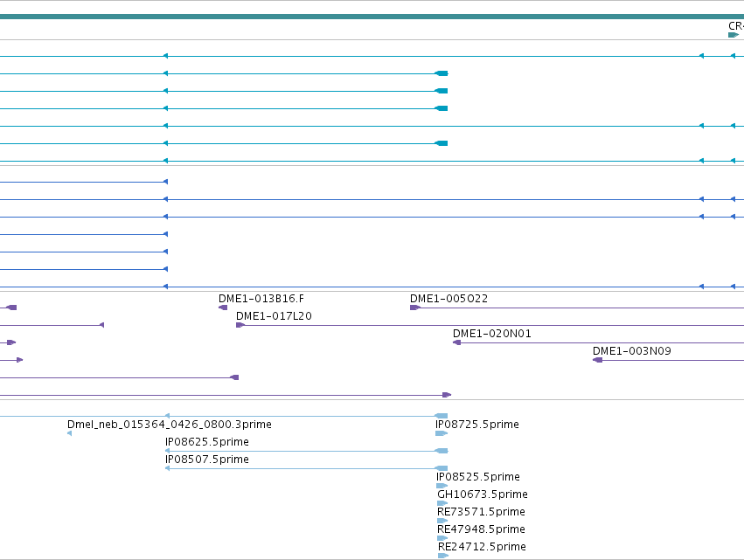Select the RE47948.5prime label
This screenshot has width=744, height=560.
pos(481,529)
